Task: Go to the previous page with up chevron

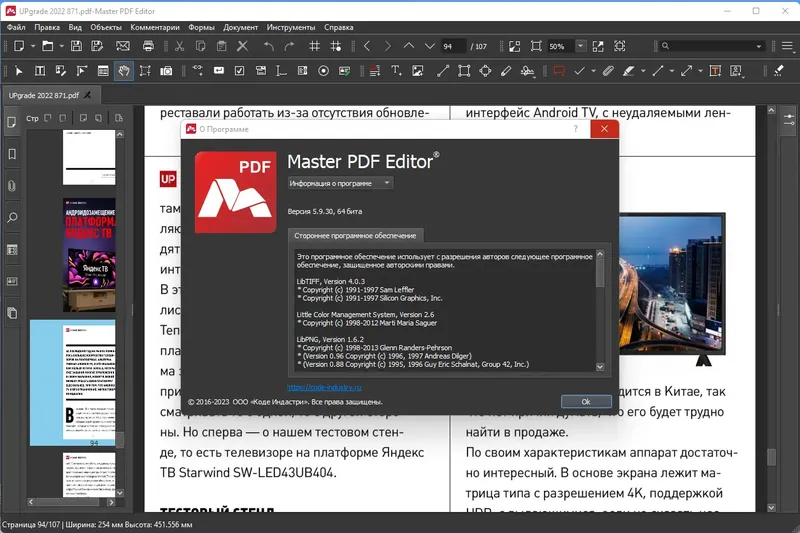Action: (409, 46)
